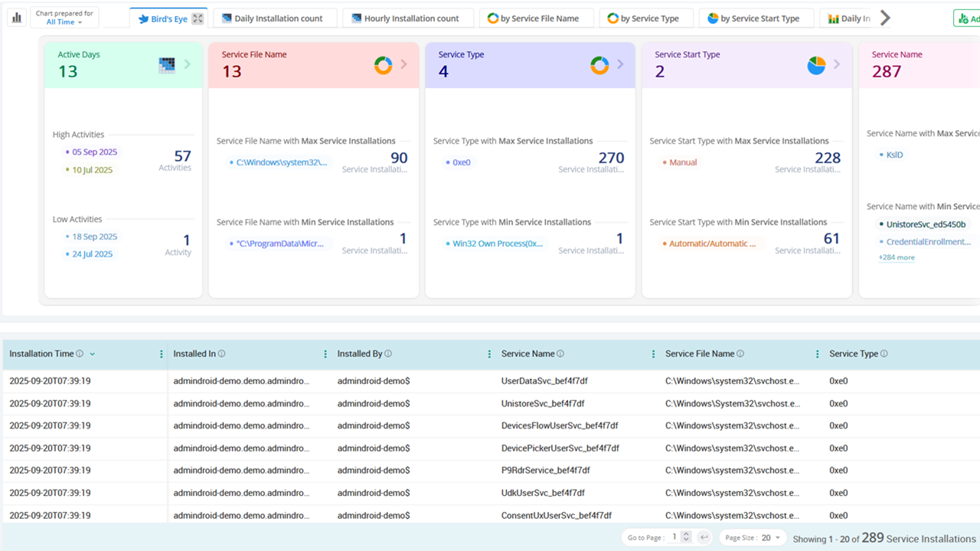This screenshot has width=980, height=551.
Task: Click the Active Days calendar heatmap icon
Action: click(167, 65)
